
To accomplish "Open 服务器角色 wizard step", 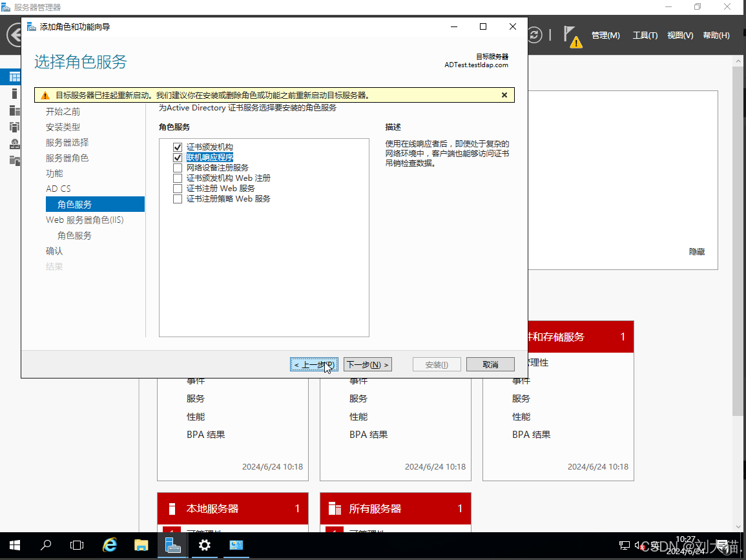I will [67, 158].
